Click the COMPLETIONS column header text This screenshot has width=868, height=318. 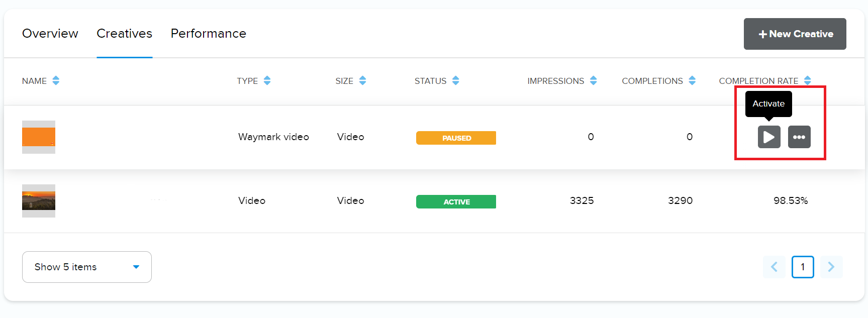652,81
